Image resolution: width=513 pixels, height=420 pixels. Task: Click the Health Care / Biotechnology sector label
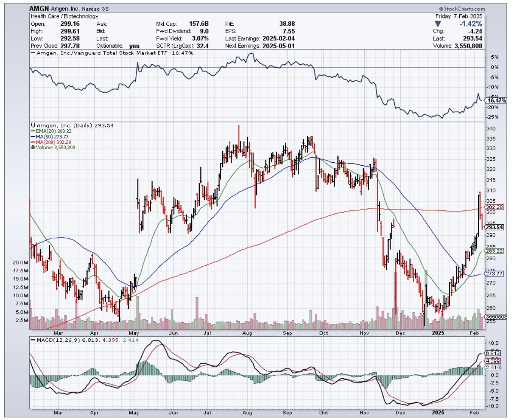58,16
